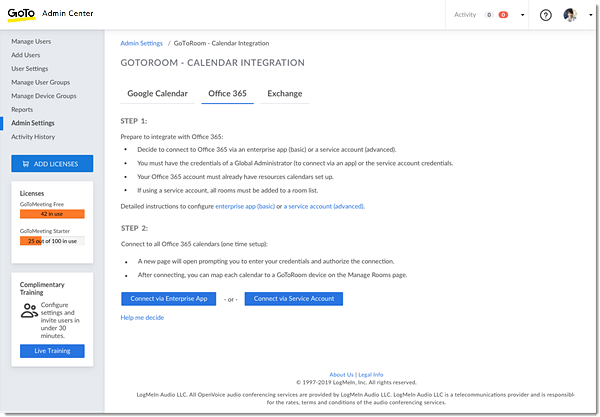Image resolution: width=600 pixels, height=417 pixels.
Task: Click the GOTOROOM - CALENDAR INTEGRATION heading
Action: pos(213,63)
